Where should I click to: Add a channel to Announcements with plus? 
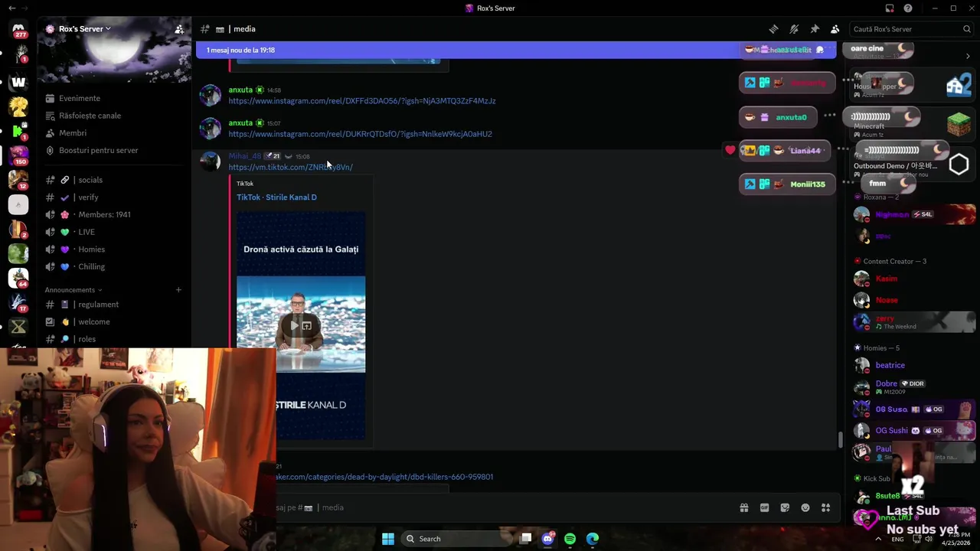pos(178,290)
